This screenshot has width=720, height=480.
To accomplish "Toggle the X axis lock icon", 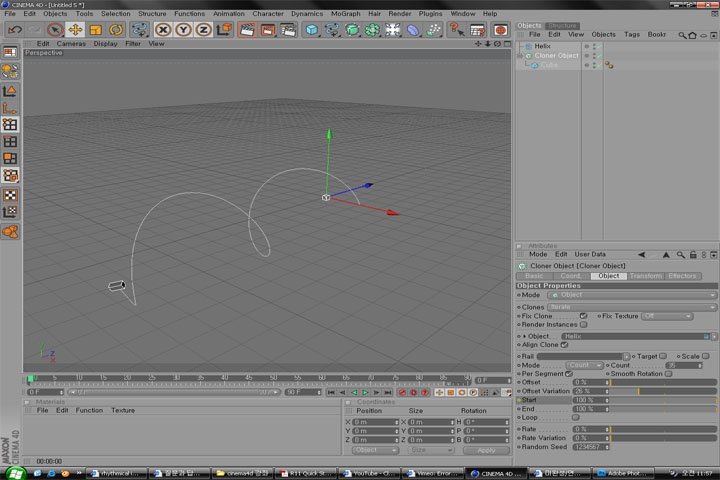I will point(163,30).
